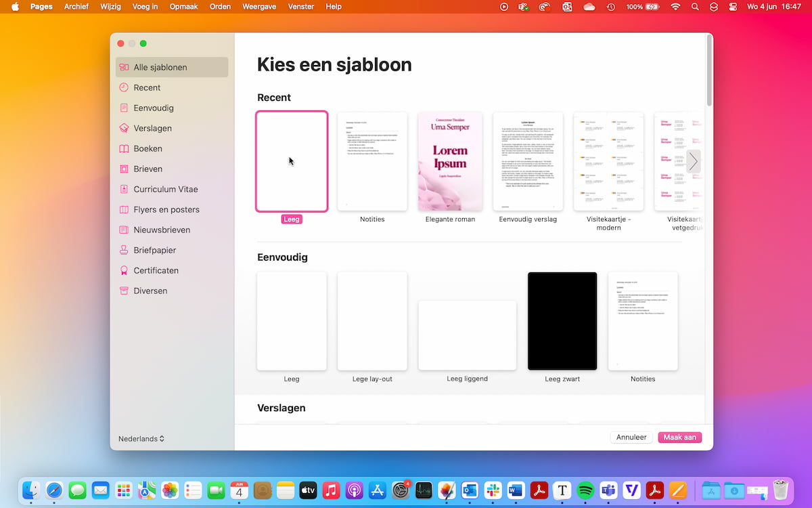
Task: Show more recent templates with right arrow
Action: tap(693, 161)
